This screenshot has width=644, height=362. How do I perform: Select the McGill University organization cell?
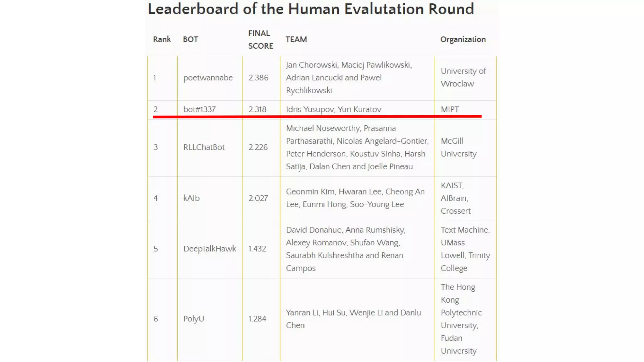pyautogui.click(x=458, y=147)
